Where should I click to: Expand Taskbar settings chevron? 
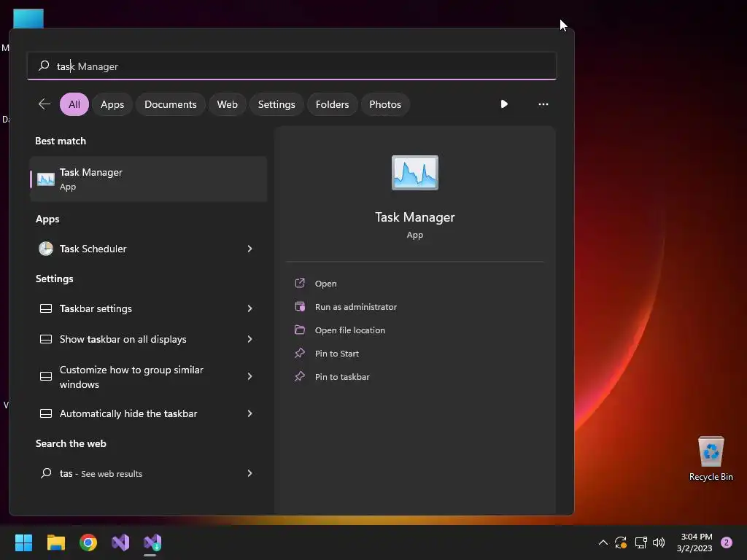[249, 308]
